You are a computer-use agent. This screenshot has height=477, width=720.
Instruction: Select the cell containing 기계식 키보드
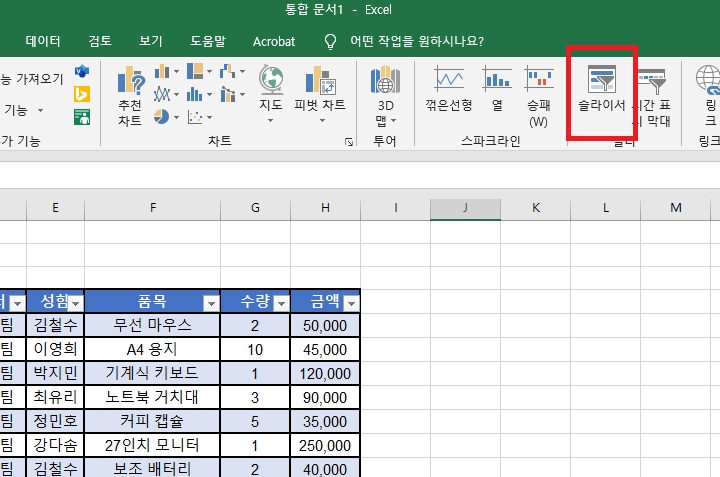[152, 373]
